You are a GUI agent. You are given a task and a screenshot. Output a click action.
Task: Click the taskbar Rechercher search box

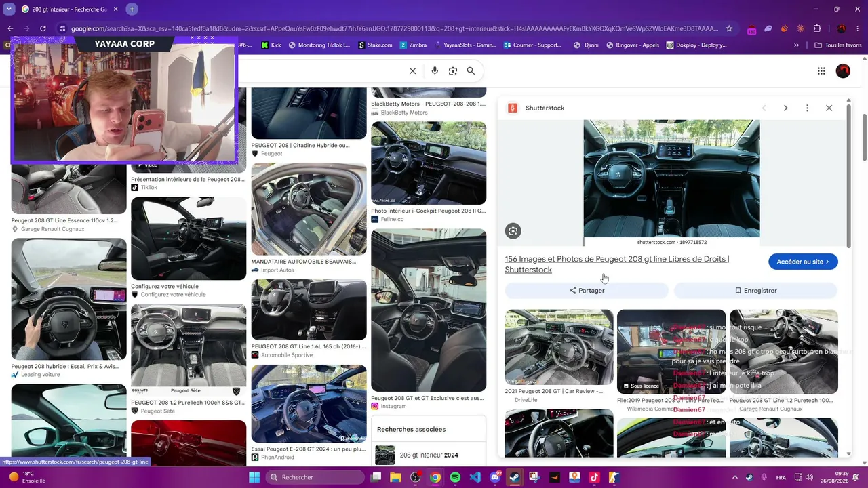click(314, 477)
